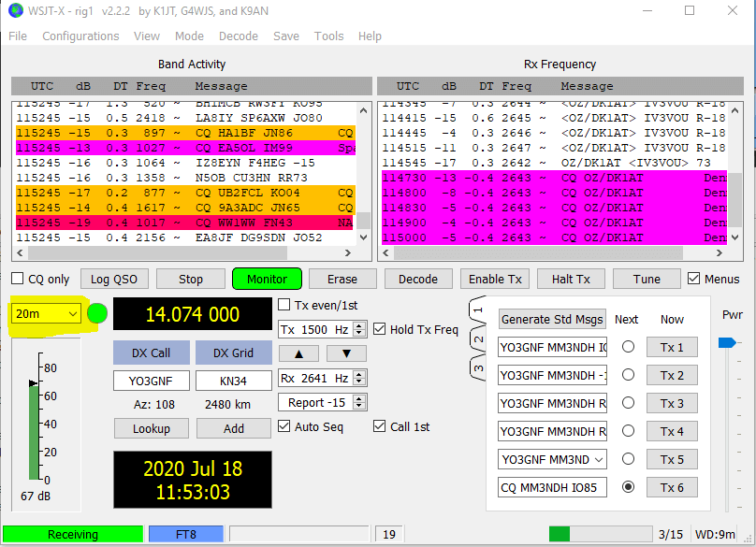
Task: Click the FT8 mode status indicator
Action: [x=186, y=534]
